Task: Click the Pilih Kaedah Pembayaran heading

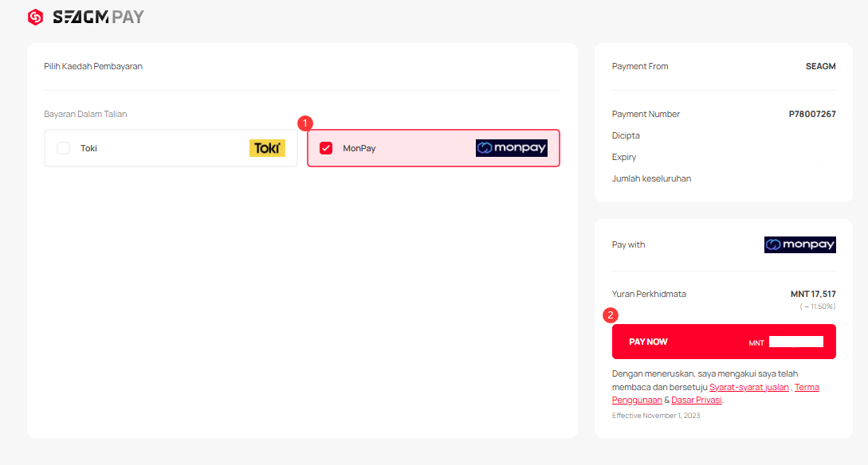Action: click(93, 66)
